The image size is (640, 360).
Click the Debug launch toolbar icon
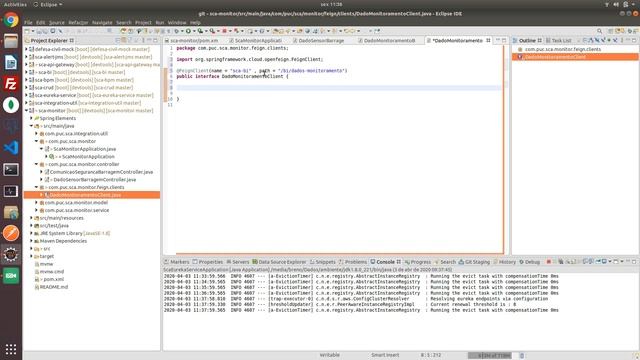[177, 31]
